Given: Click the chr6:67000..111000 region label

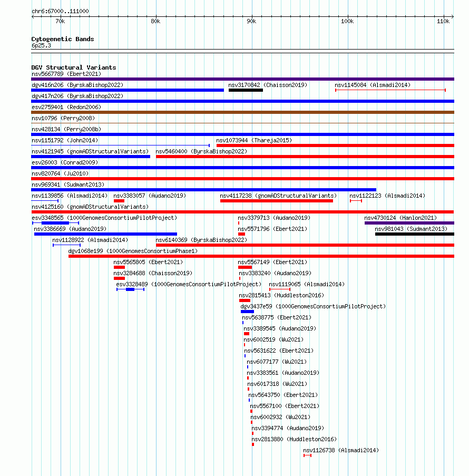Looking at the screenshot, I should 60,11.
